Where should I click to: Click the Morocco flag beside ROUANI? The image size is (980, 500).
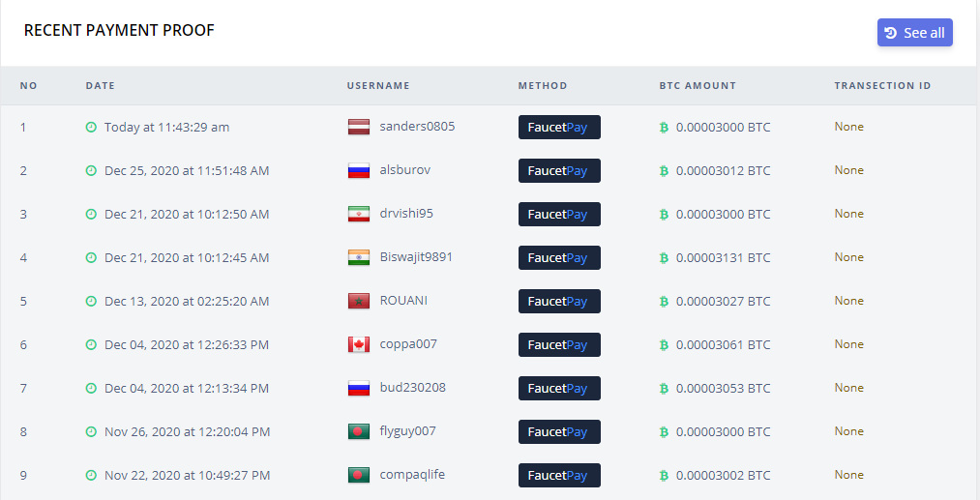click(359, 301)
